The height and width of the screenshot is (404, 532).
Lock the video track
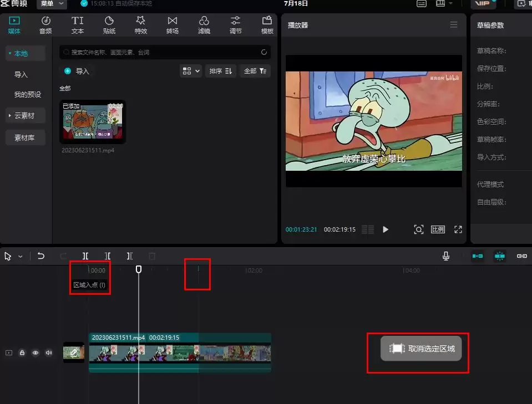[x=22, y=352]
